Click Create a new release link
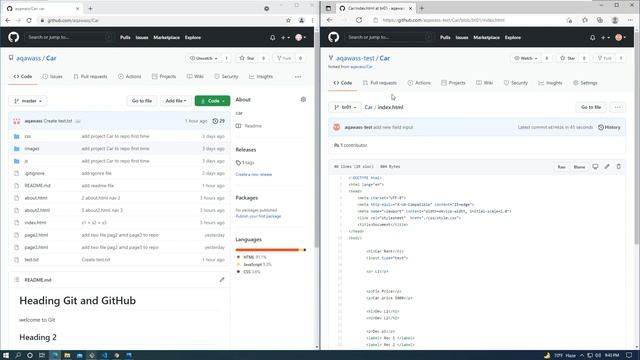The image size is (640, 360). click(253, 175)
